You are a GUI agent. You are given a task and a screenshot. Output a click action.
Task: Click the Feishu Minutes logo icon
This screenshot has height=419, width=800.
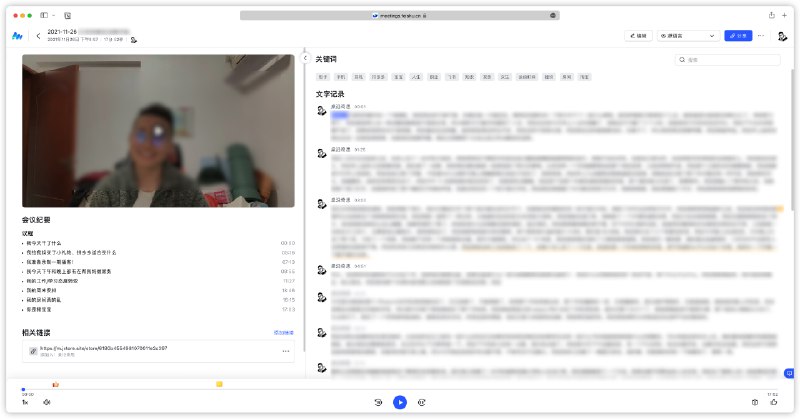[x=17, y=36]
